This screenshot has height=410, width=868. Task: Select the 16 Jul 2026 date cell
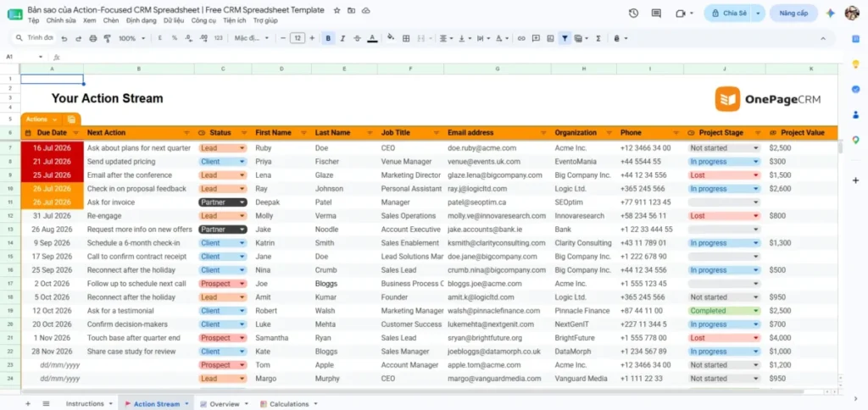(52, 148)
